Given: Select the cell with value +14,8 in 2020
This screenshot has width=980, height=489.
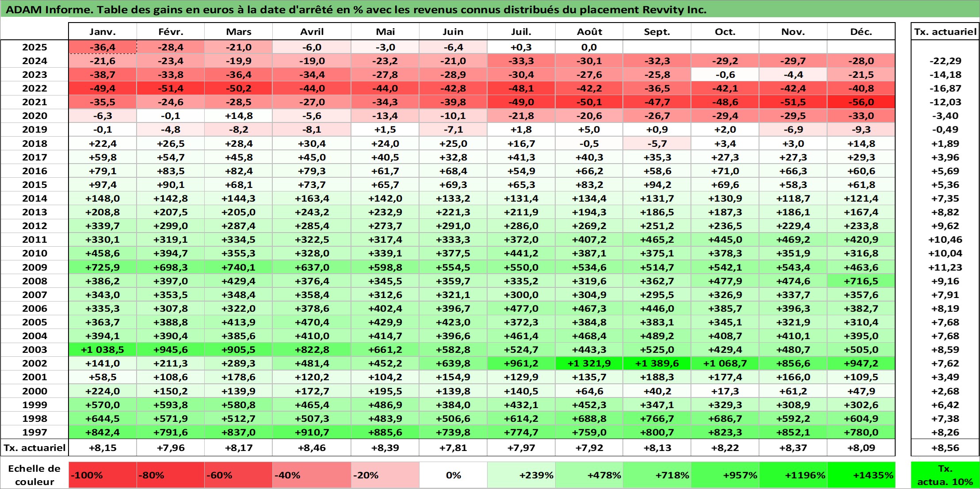Looking at the screenshot, I should click(x=238, y=116).
